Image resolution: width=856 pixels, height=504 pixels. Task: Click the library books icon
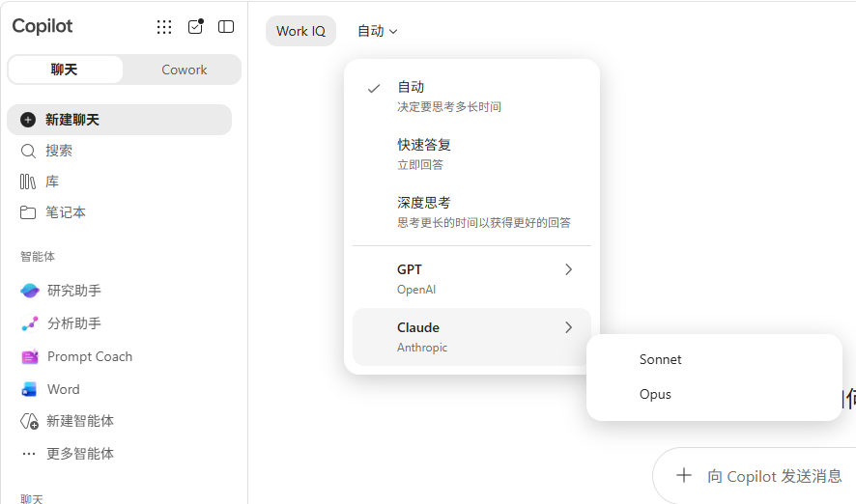click(x=28, y=182)
